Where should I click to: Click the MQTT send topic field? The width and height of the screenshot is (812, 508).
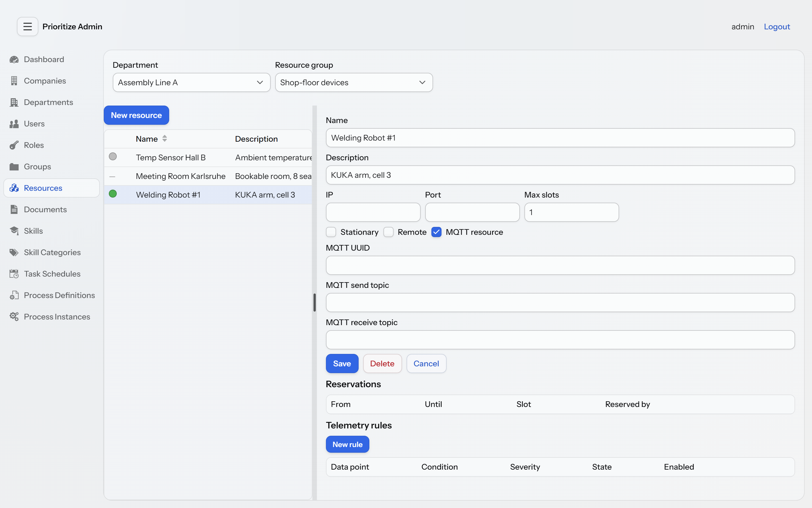click(x=560, y=303)
